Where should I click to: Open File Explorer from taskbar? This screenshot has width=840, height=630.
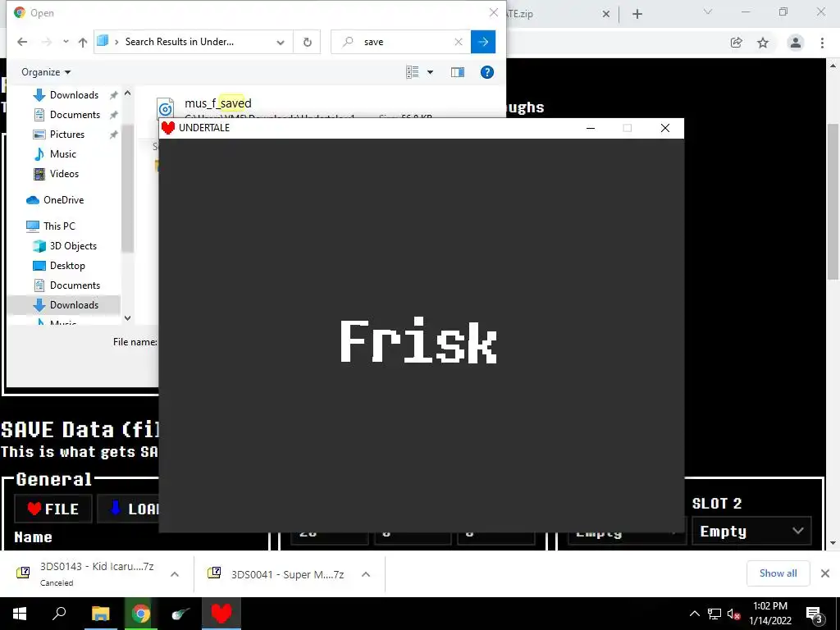pos(100,614)
